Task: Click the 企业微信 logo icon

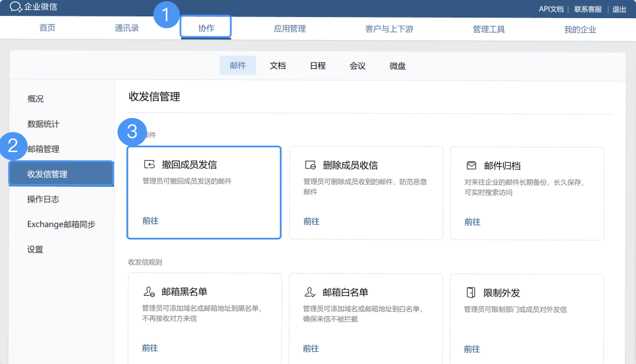Action: tap(16, 8)
